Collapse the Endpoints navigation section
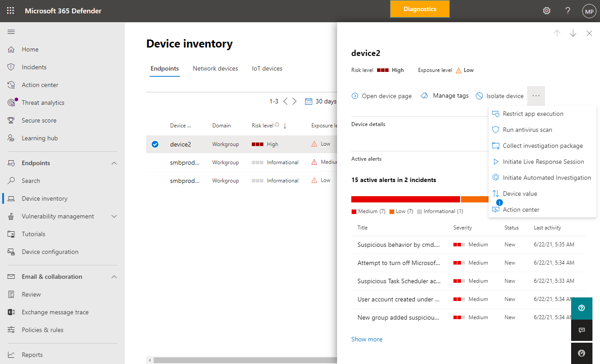Image resolution: width=600 pixels, height=364 pixels. pos(114,163)
